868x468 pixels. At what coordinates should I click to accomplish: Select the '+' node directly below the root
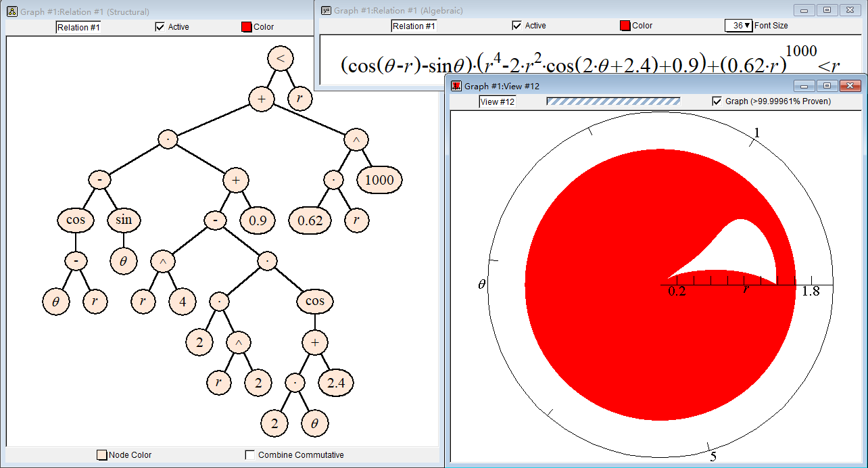pyautogui.click(x=262, y=99)
